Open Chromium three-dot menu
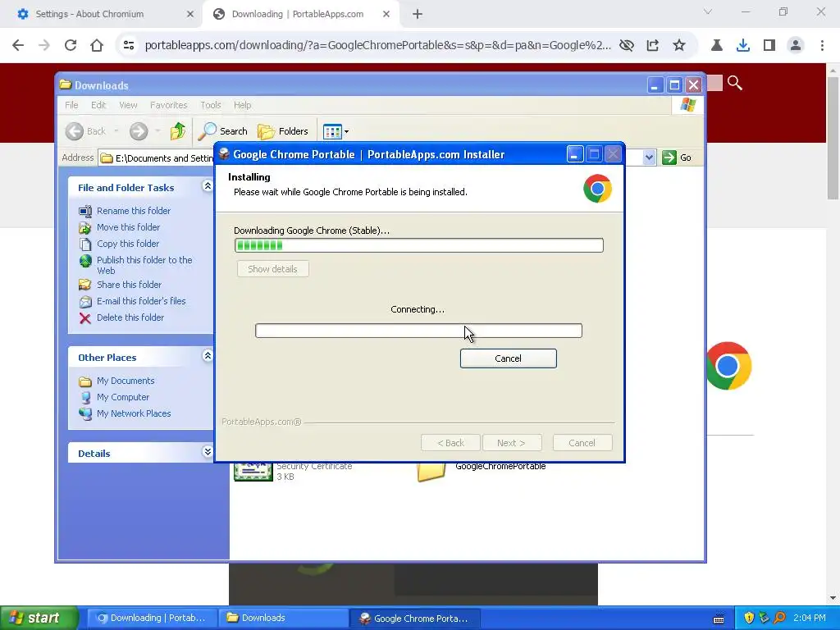Image resolution: width=840 pixels, height=630 pixels. tap(822, 45)
